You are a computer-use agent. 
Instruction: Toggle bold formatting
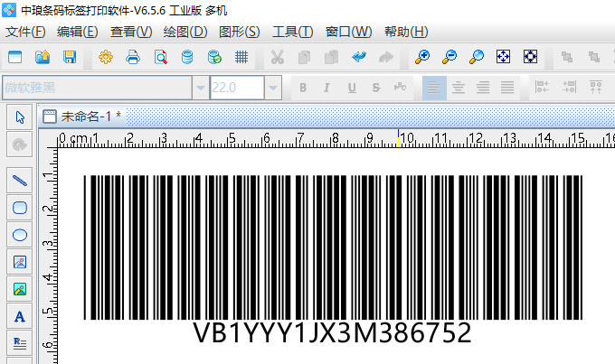click(x=303, y=88)
